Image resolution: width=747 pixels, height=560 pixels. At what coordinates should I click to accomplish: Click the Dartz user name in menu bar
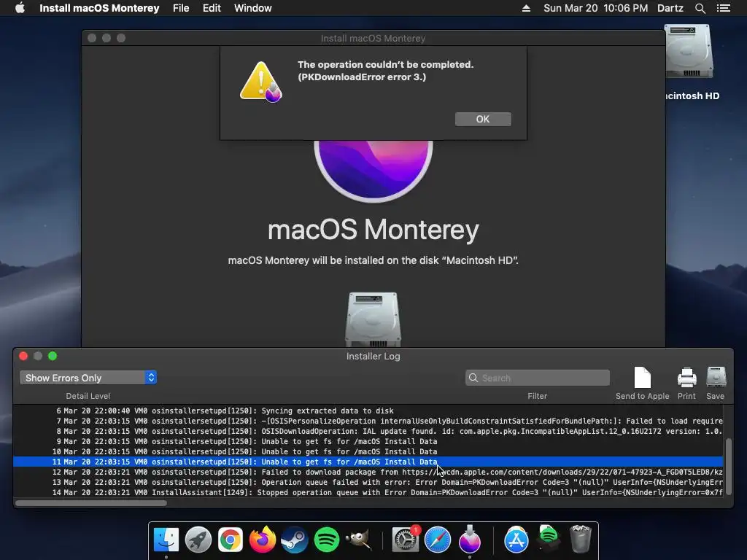pyautogui.click(x=670, y=8)
